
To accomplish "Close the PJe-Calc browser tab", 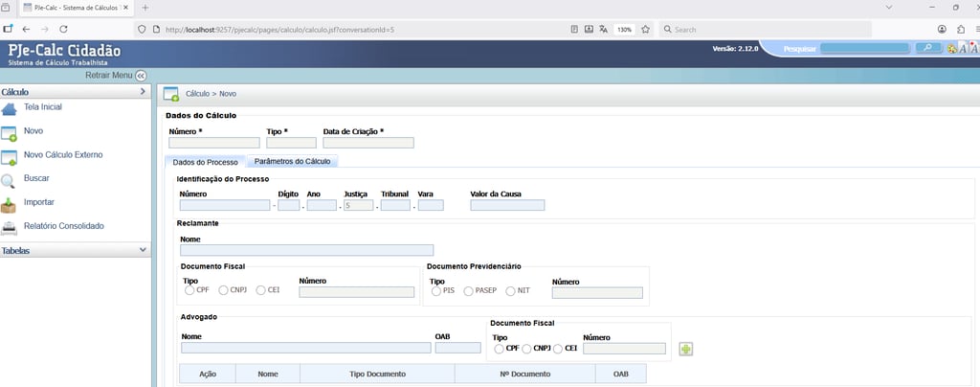I will pos(125,8).
